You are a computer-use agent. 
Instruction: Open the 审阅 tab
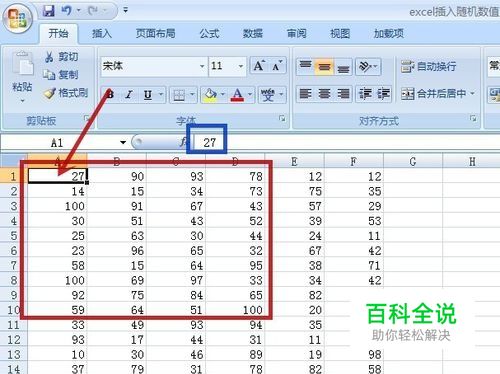(x=296, y=33)
